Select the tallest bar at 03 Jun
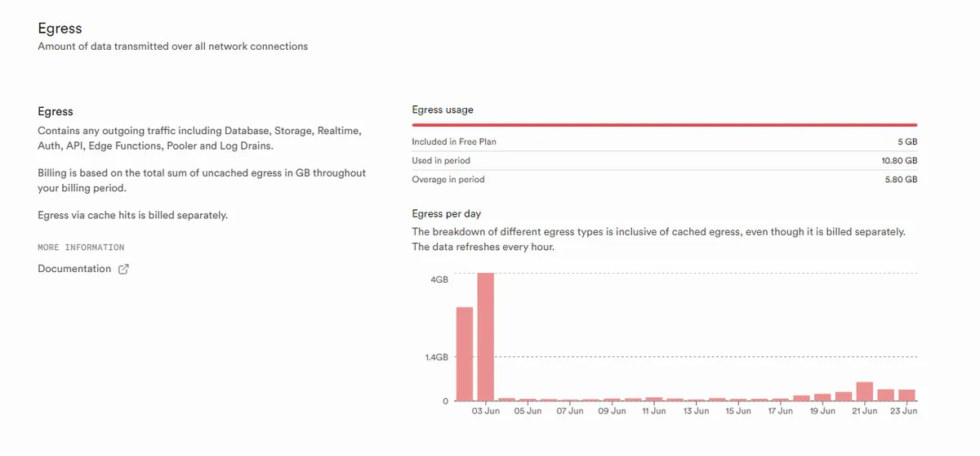980x456 pixels. click(486, 337)
